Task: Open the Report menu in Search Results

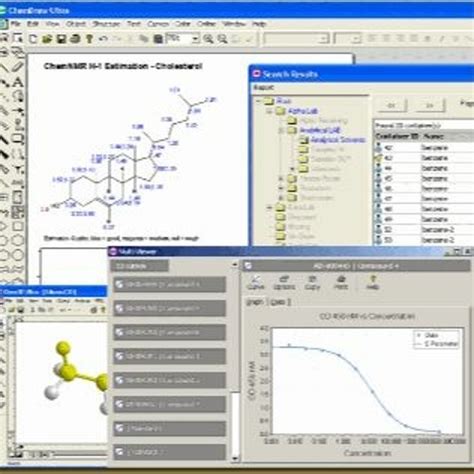Action: coord(263,88)
